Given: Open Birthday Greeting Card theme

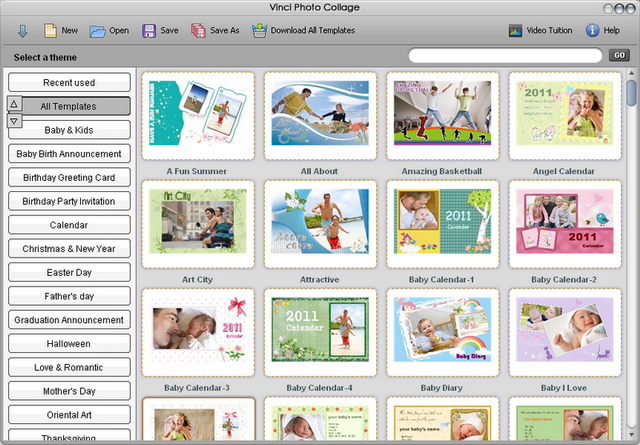Looking at the screenshot, I should pos(69,177).
